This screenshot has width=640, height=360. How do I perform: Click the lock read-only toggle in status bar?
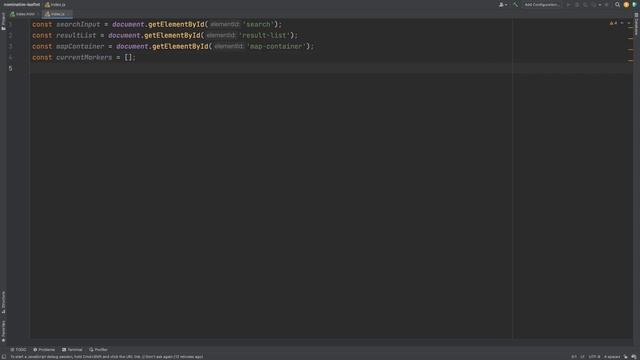[x=626, y=357]
